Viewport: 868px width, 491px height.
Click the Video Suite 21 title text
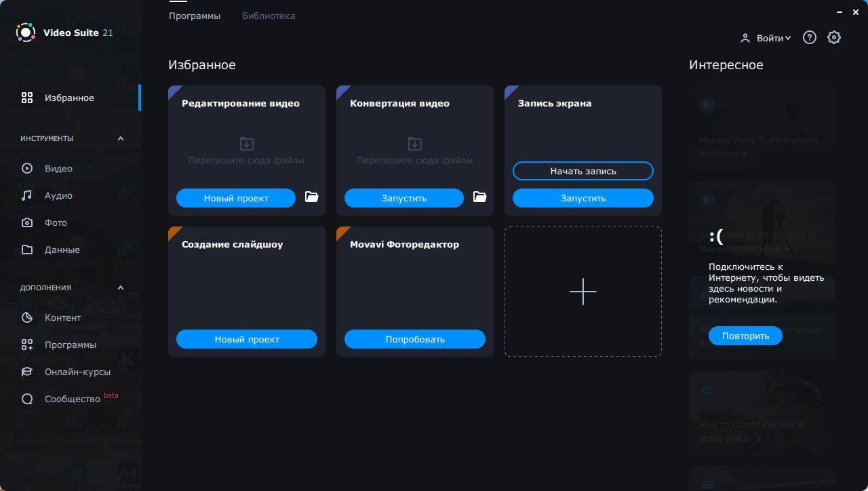pos(78,33)
